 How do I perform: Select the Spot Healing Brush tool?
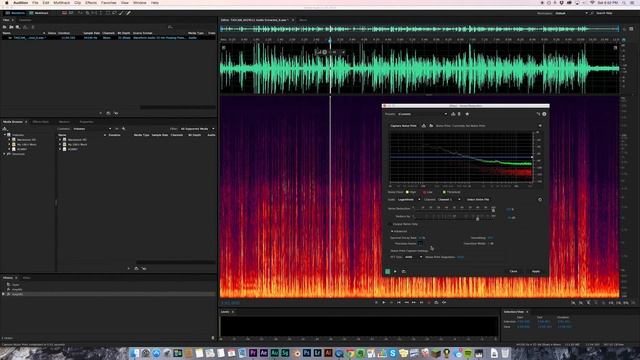(x=128, y=13)
